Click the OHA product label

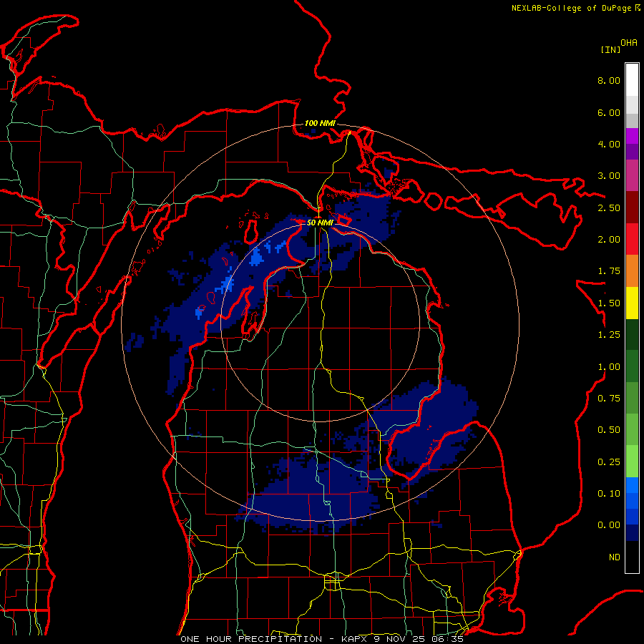pyautogui.click(x=629, y=43)
